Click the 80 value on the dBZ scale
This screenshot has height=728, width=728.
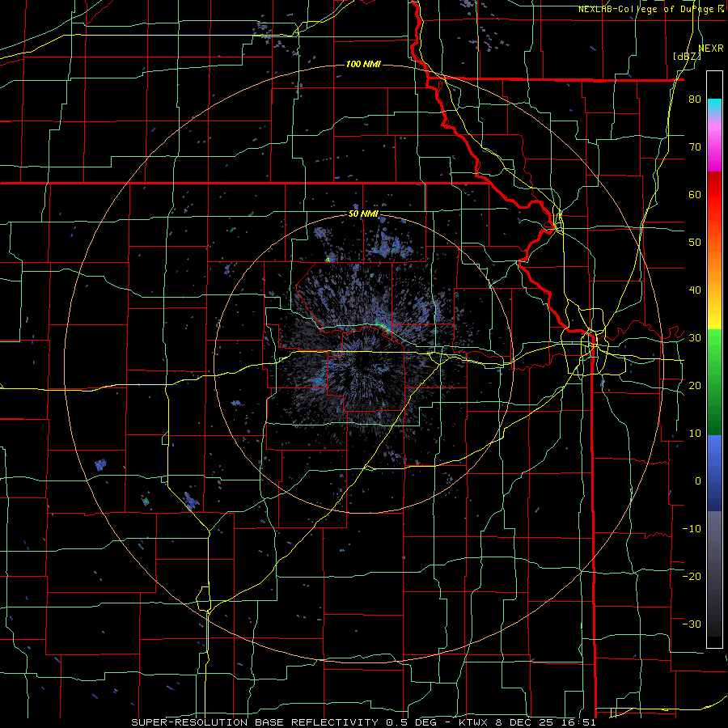695,99
